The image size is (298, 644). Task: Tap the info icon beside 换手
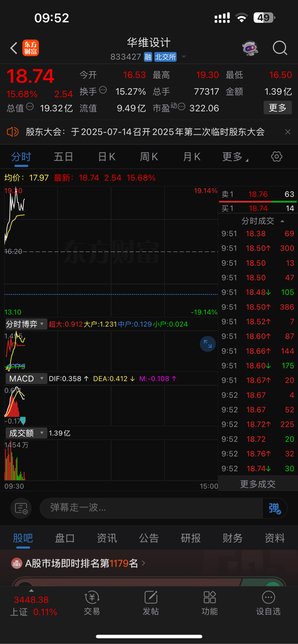(x=103, y=90)
